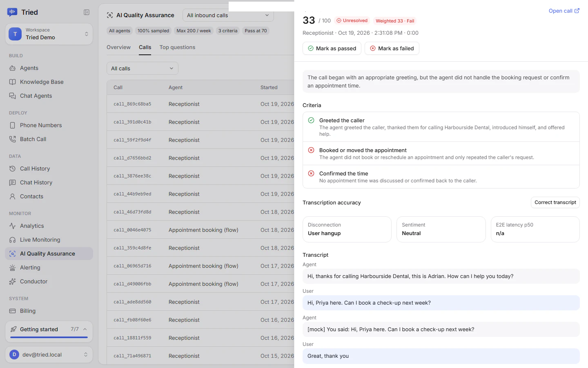
Task: Click the Pass at 70 chip
Action: [x=256, y=31]
